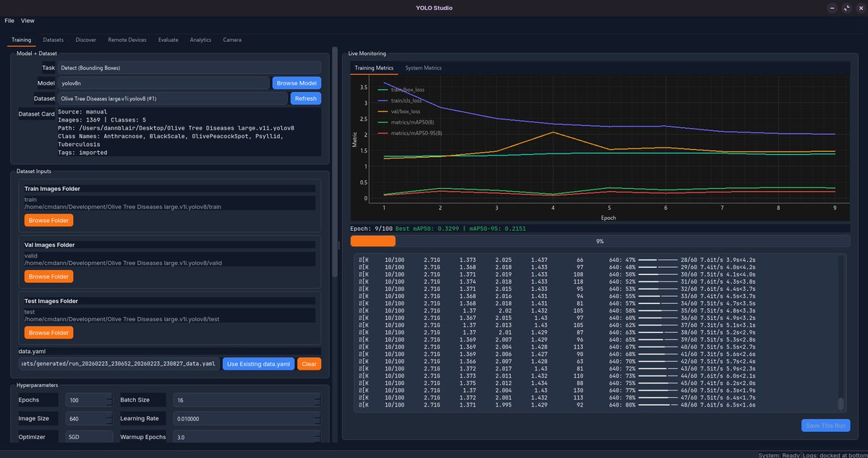Go to the Evaluate tab
The width and height of the screenshot is (868, 458).
click(x=169, y=40)
